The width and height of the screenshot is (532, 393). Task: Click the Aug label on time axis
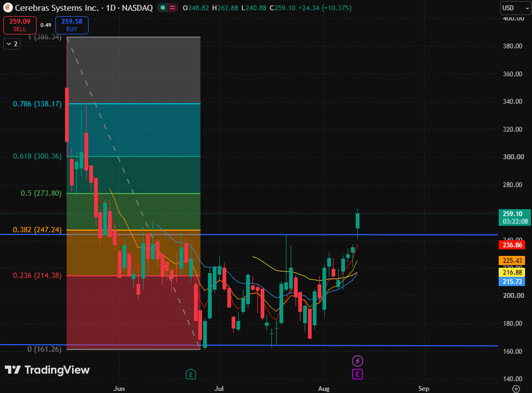[x=323, y=389]
